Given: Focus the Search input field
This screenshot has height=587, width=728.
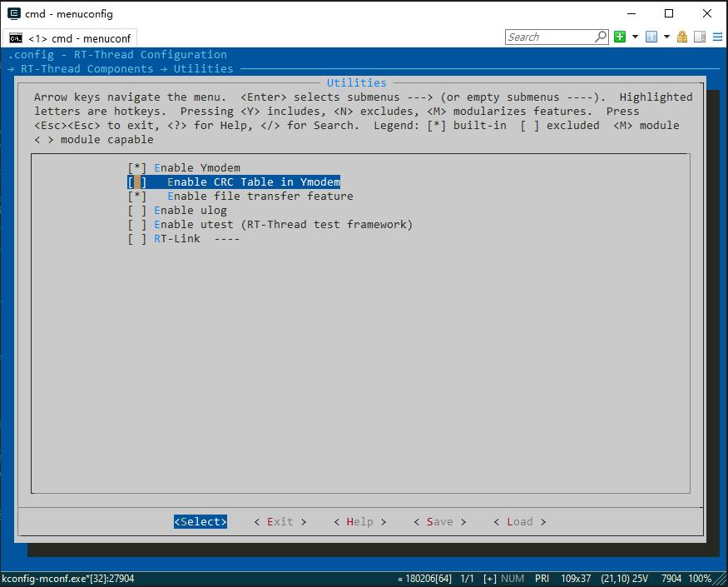Looking at the screenshot, I should coord(550,37).
